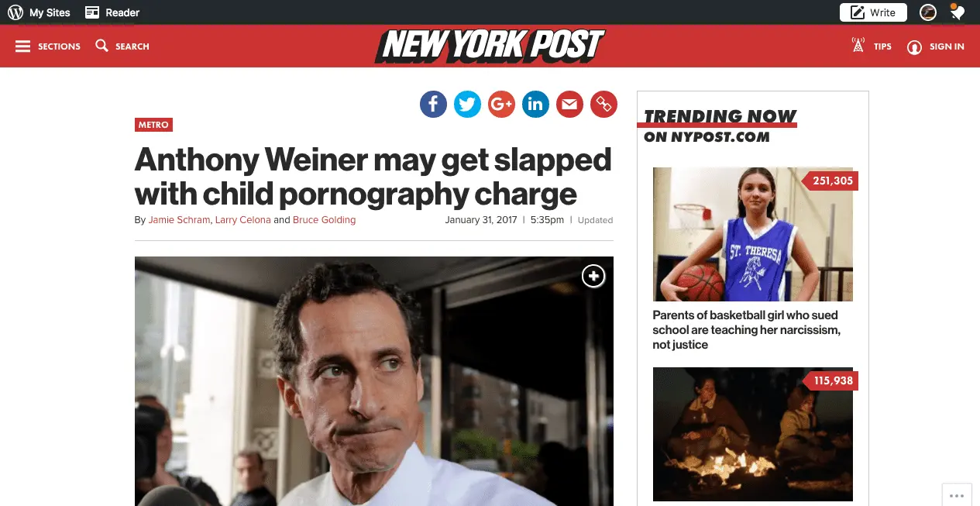This screenshot has width=980, height=506.
Task: Open My Sites menu
Action: [x=39, y=12]
